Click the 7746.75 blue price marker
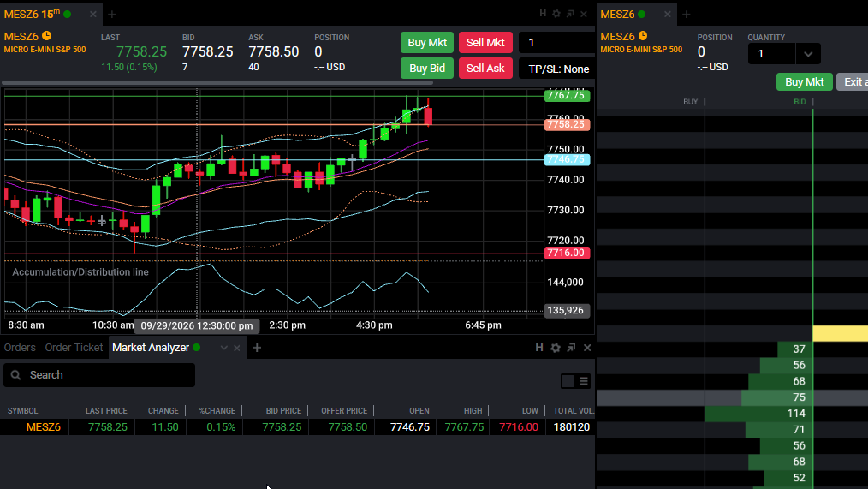Screen dimensions: 868x489 [x=567, y=159]
